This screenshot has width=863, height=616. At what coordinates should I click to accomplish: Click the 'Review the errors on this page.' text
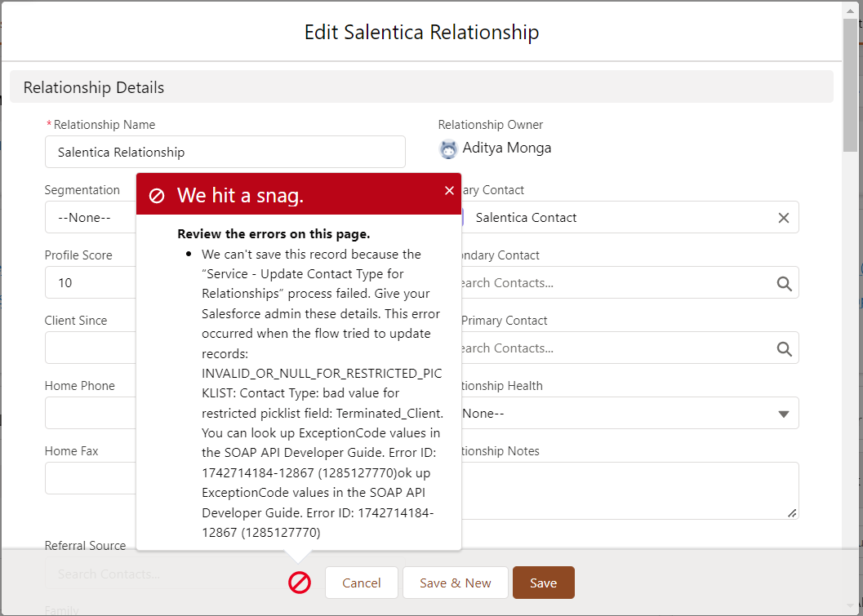[x=274, y=234]
